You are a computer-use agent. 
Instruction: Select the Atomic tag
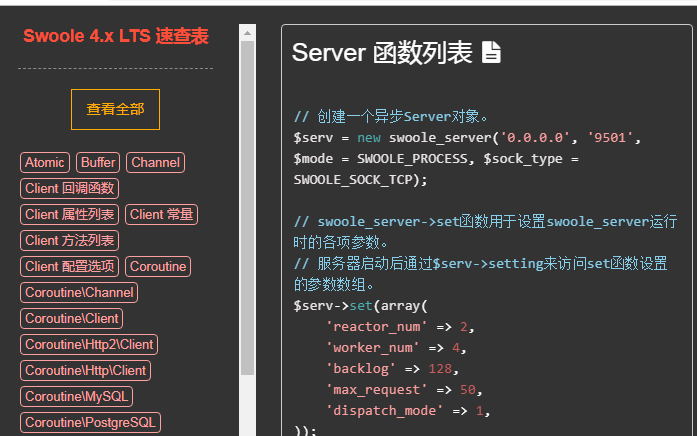click(44, 162)
